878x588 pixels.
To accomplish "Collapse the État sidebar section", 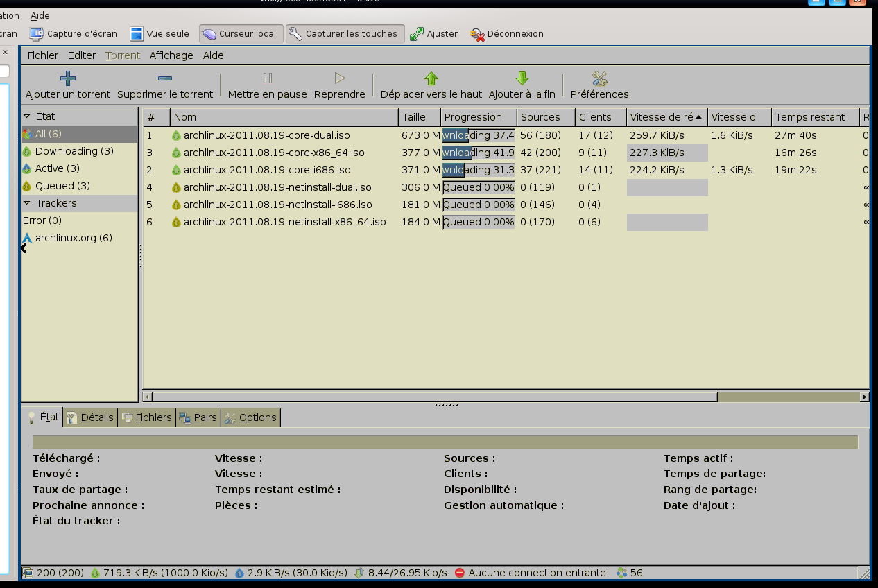I will point(28,116).
